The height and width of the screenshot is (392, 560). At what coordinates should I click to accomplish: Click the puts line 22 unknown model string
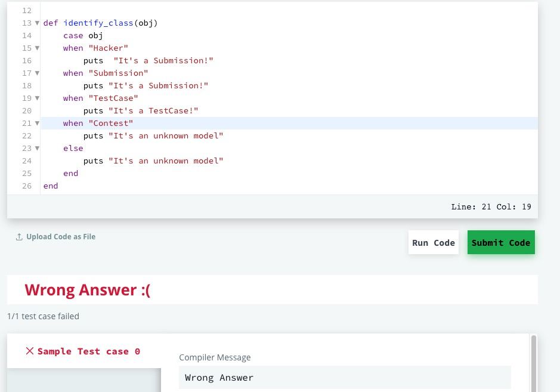click(166, 136)
